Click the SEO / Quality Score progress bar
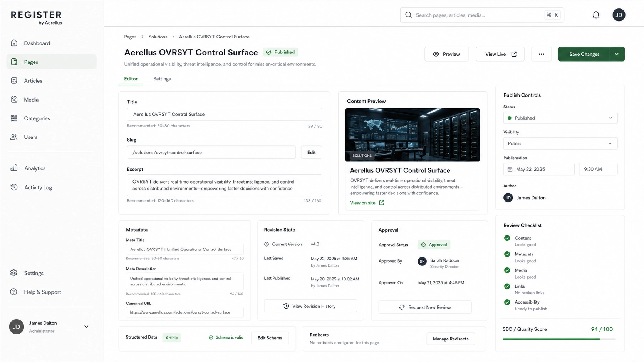The width and height of the screenshot is (644, 362). click(559, 339)
